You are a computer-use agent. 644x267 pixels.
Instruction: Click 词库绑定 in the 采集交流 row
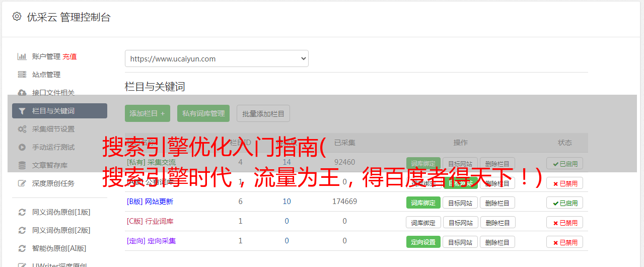tap(423, 163)
